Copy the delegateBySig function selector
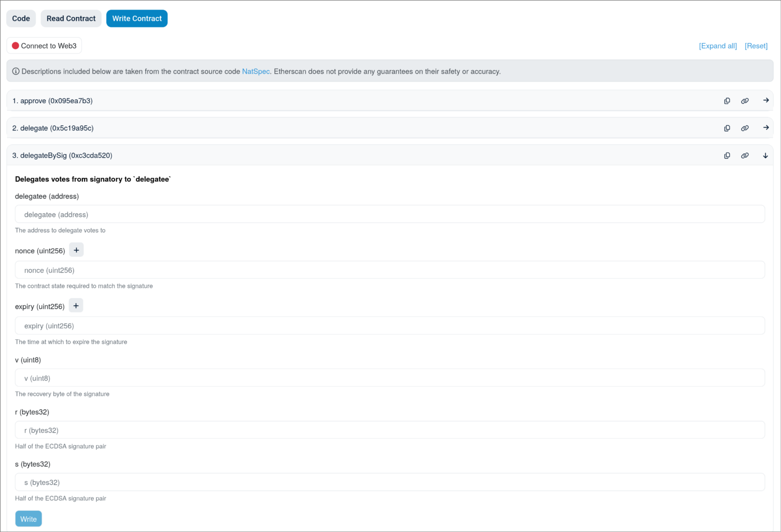Screen dimensions: 781x532 point(727,156)
